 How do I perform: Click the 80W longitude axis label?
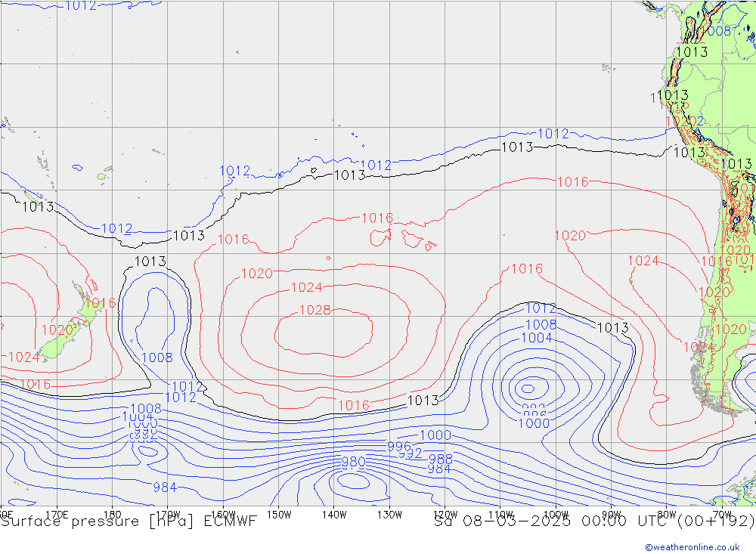click(x=667, y=515)
